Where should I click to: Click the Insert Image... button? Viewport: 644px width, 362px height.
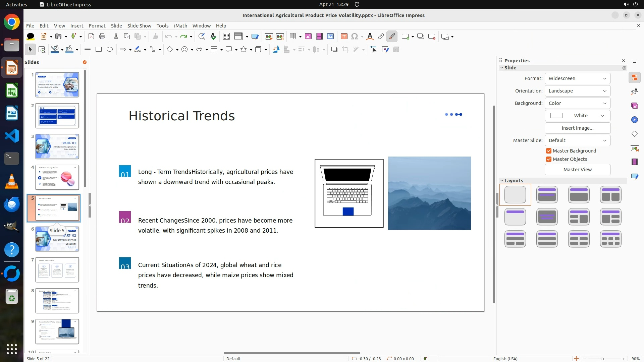coord(577,128)
